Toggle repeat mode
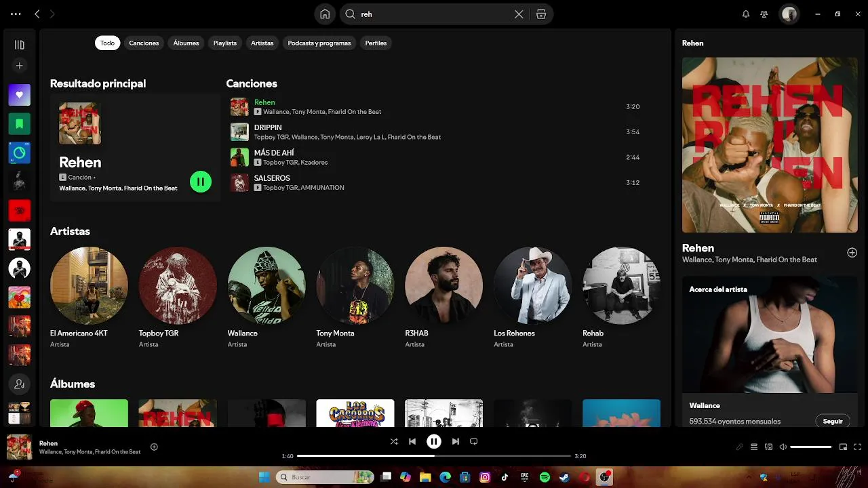Viewport: 868px width, 488px height. [474, 441]
